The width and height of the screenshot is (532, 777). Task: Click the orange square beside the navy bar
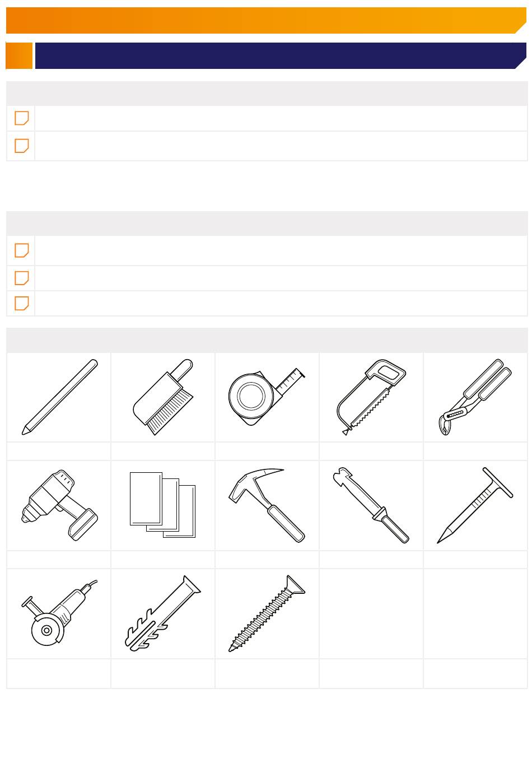[19, 55]
